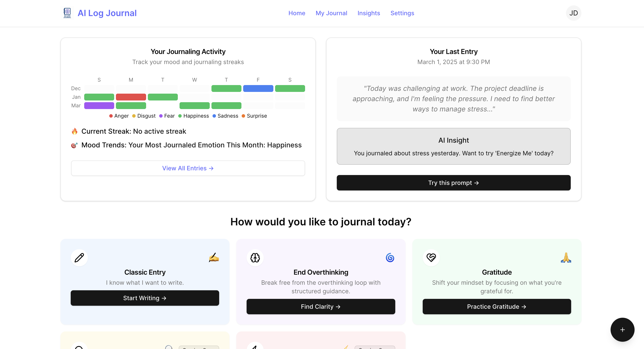Viewport: 644px width, 349px height.
Task: Toggle the Sadness emotion in the mood legend
Action: point(225,116)
